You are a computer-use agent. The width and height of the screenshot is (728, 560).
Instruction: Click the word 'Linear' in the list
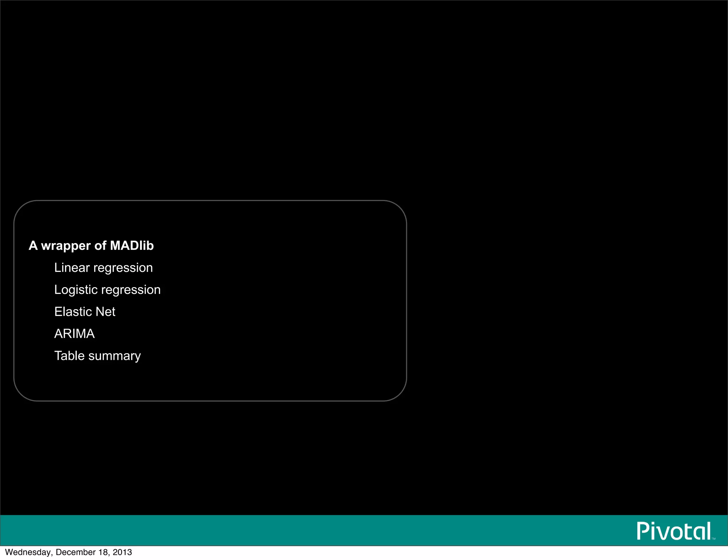click(x=72, y=268)
